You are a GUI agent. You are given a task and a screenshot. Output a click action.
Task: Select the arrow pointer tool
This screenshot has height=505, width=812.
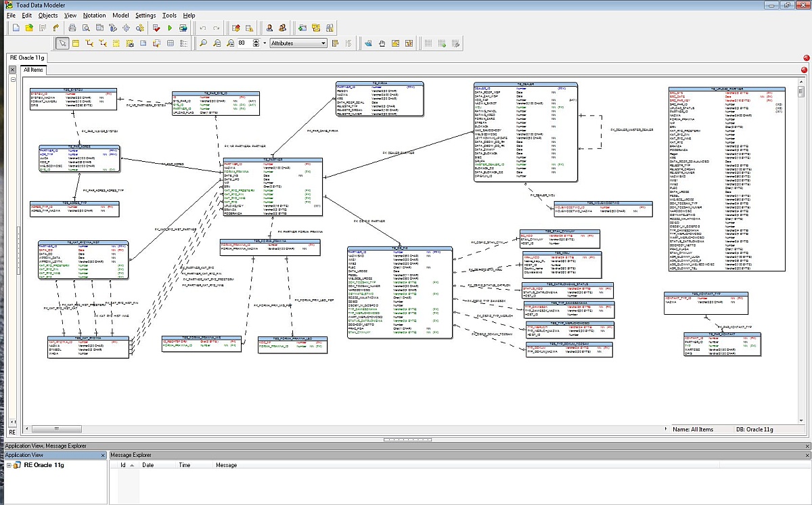pyautogui.click(x=62, y=43)
